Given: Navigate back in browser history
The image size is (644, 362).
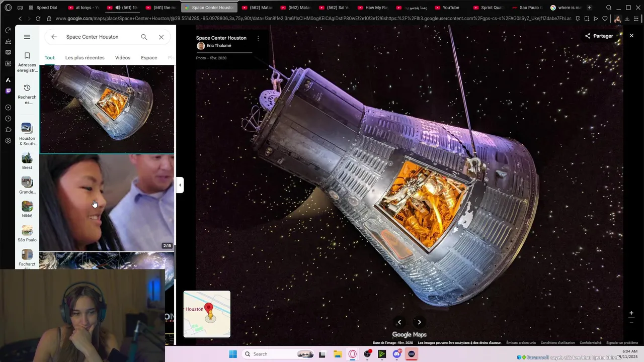Looking at the screenshot, I should [x=20, y=19].
